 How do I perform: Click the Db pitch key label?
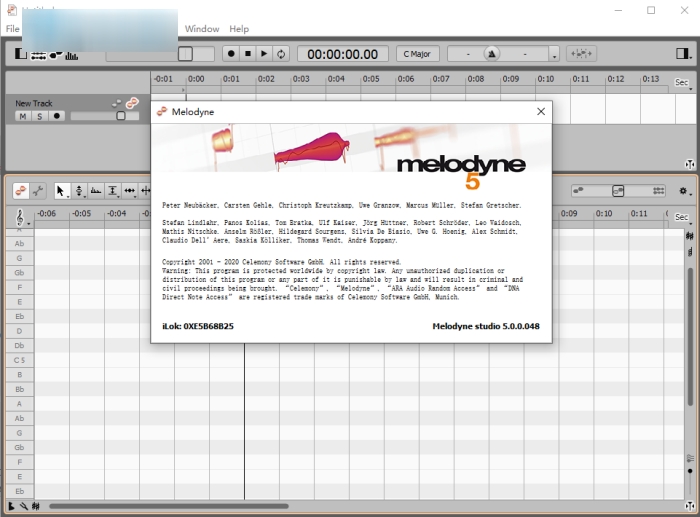(19, 345)
